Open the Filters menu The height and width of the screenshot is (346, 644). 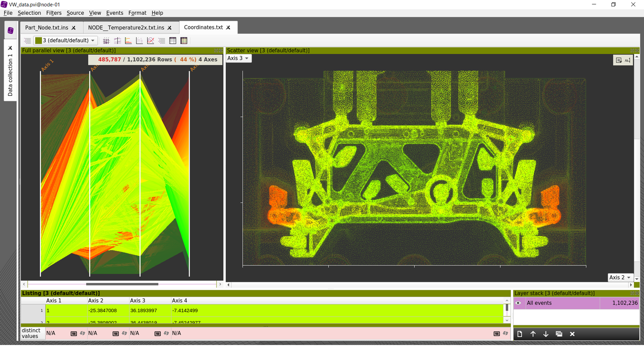(54, 13)
